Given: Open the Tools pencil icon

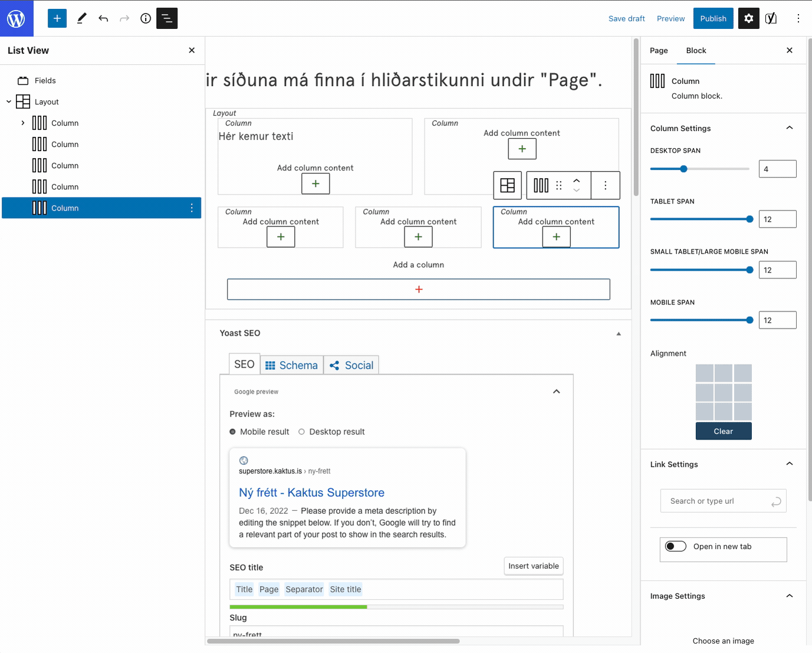Looking at the screenshot, I should point(82,18).
